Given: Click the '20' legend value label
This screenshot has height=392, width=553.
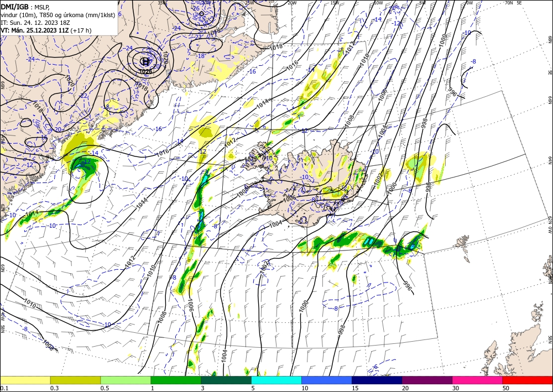Looking at the screenshot, I should click(x=405, y=388).
